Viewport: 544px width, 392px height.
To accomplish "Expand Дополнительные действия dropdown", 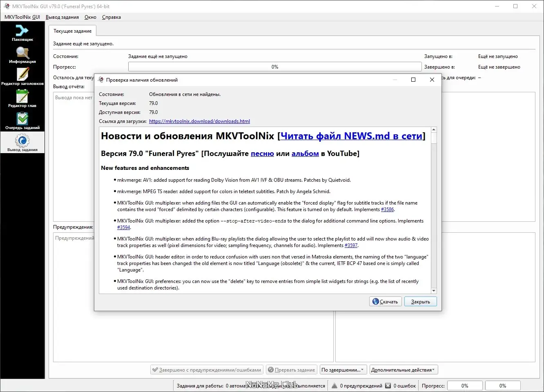I will pyautogui.click(x=404, y=370).
